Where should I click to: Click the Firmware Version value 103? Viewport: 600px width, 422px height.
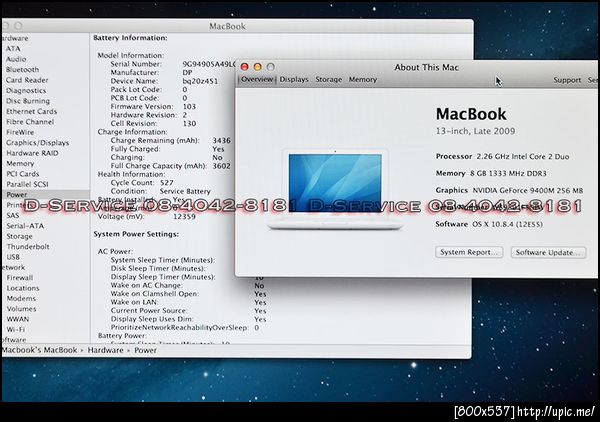(189, 106)
